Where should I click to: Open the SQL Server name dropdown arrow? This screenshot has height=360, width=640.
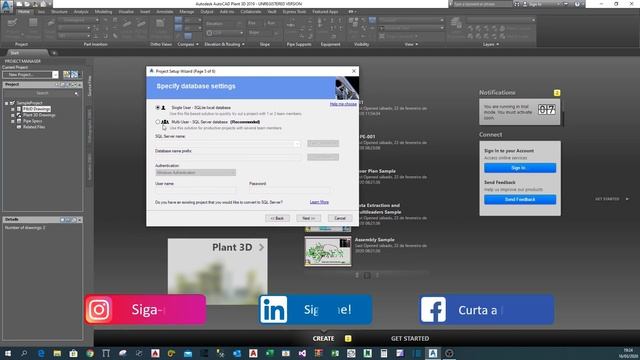pos(297,143)
